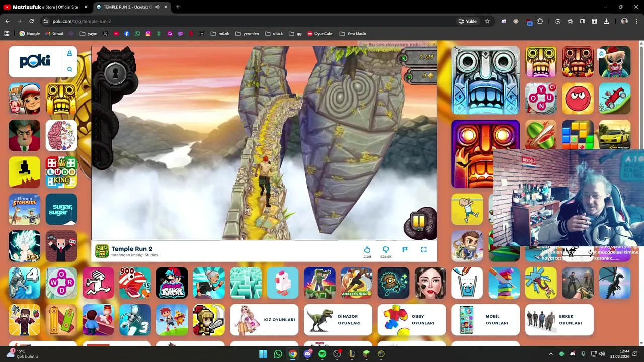Open OyunCafe bookmark
Viewport: 644px width, 362px height.
[x=319, y=34]
